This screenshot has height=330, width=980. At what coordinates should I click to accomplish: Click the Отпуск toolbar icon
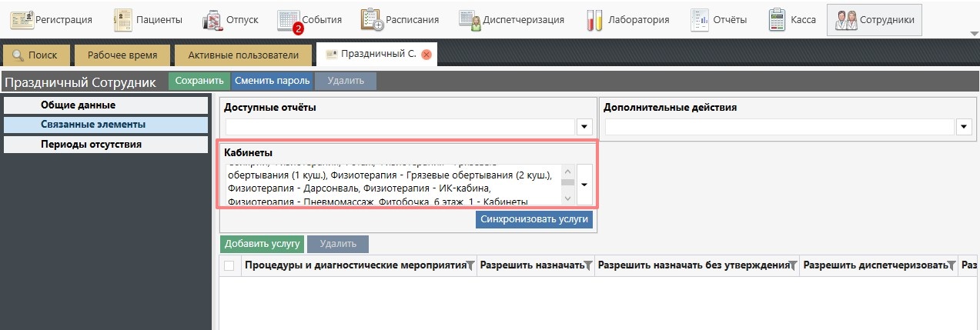212,19
